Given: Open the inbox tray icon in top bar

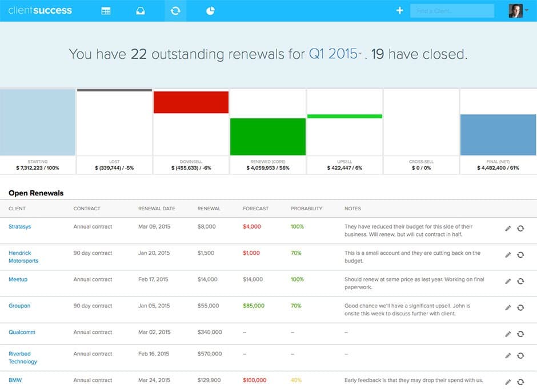Looking at the screenshot, I should (x=141, y=11).
